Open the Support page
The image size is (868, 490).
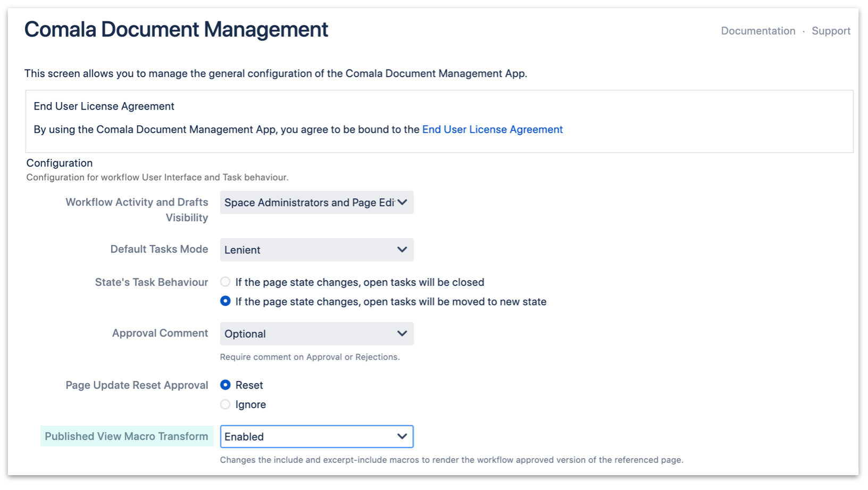pos(831,31)
